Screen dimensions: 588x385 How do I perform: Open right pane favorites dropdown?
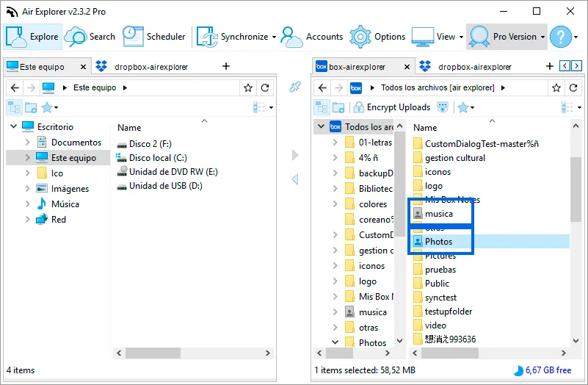[x=465, y=108]
